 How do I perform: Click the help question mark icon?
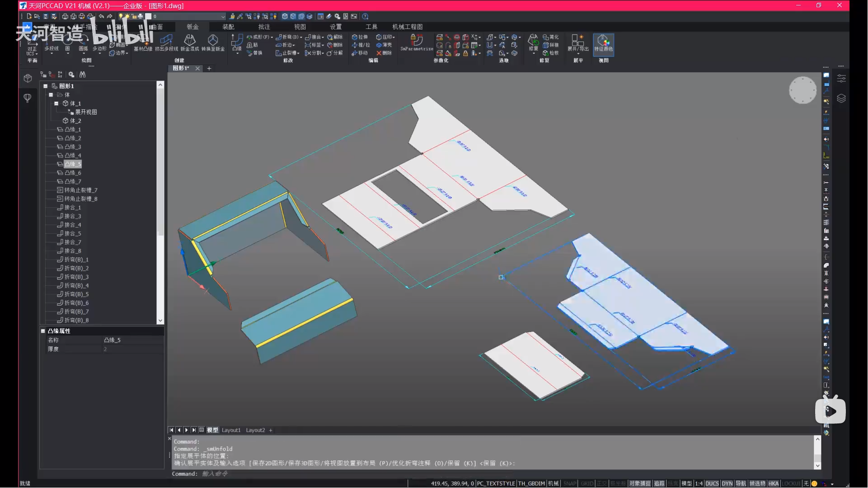pos(365,16)
